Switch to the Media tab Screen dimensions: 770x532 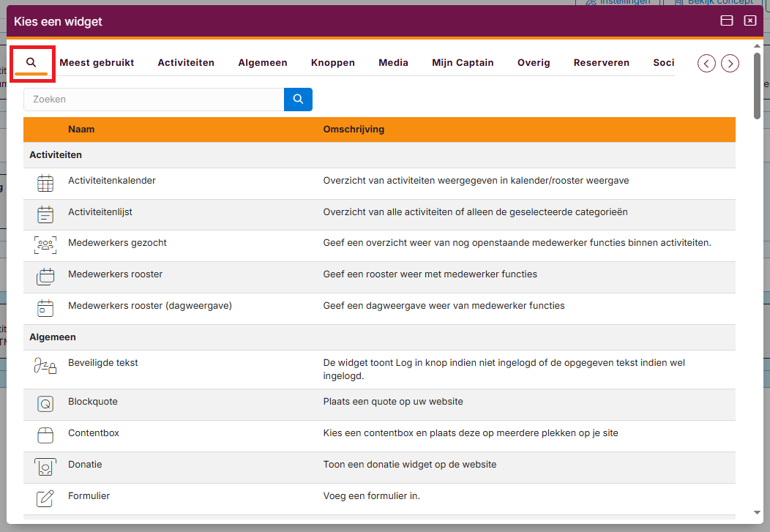tap(393, 63)
